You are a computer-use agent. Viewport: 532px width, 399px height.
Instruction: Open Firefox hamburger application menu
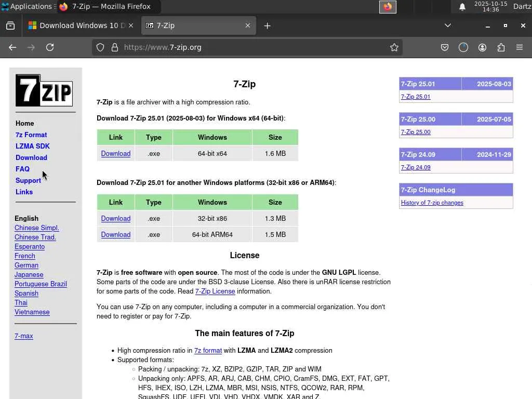520,47
